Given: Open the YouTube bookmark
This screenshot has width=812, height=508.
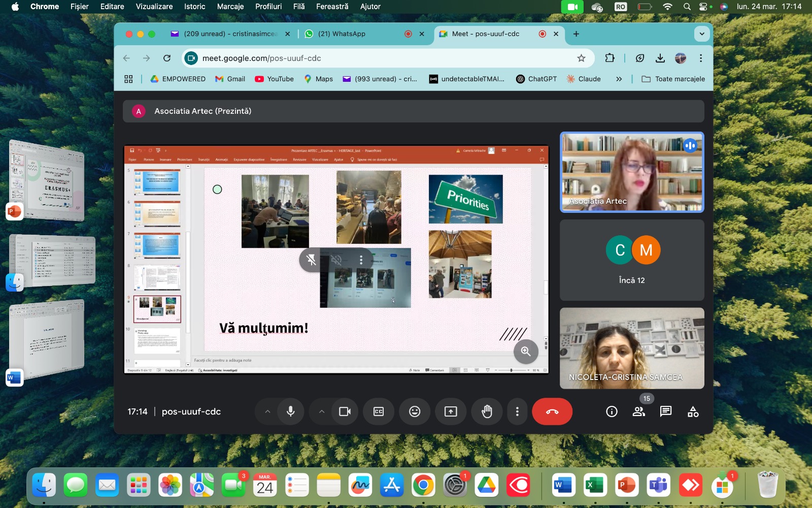Looking at the screenshot, I should pyautogui.click(x=275, y=79).
